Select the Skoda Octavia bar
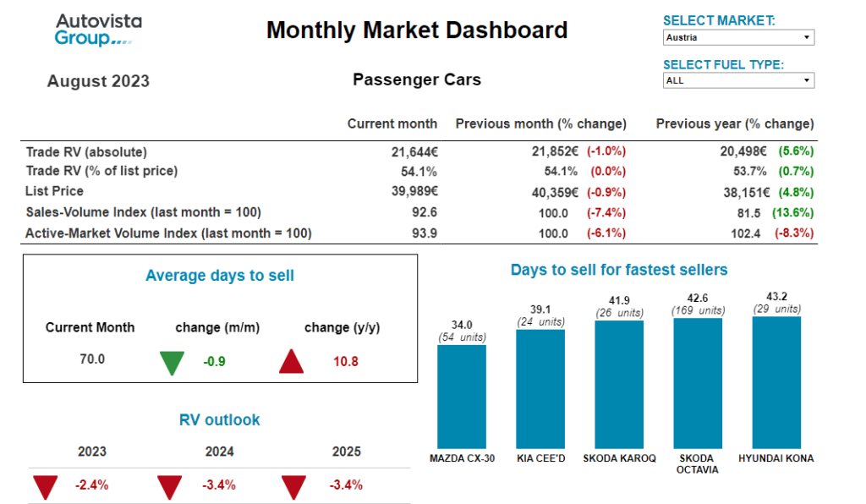This screenshot has height=504, width=866. point(698,383)
